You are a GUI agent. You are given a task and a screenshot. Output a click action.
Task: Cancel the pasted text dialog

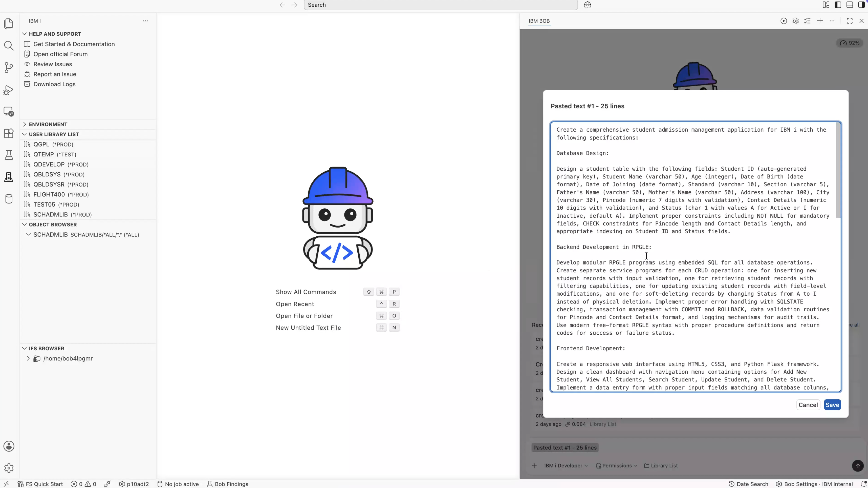pyautogui.click(x=808, y=405)
